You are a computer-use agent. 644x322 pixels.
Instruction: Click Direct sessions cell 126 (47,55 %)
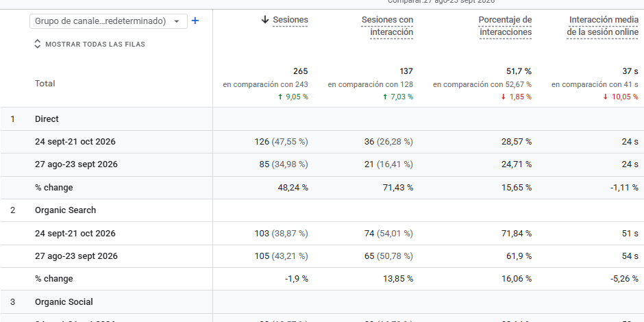click(x=282, y=142)
